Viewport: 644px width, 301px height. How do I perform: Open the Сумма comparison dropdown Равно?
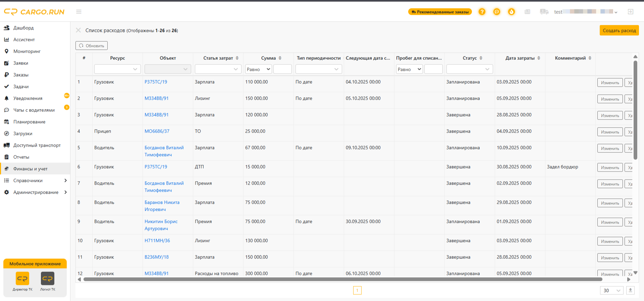pyautogui.click(x=259, y=69)
